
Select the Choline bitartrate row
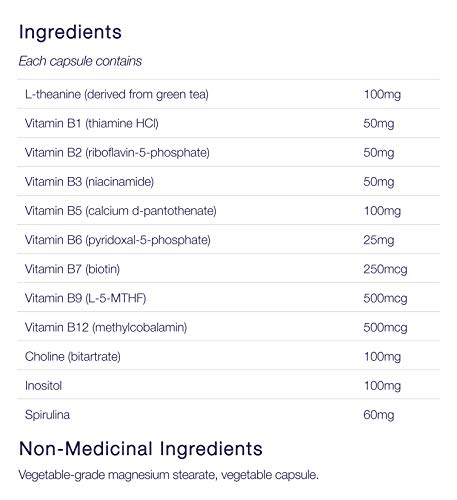tap(228, 356)
